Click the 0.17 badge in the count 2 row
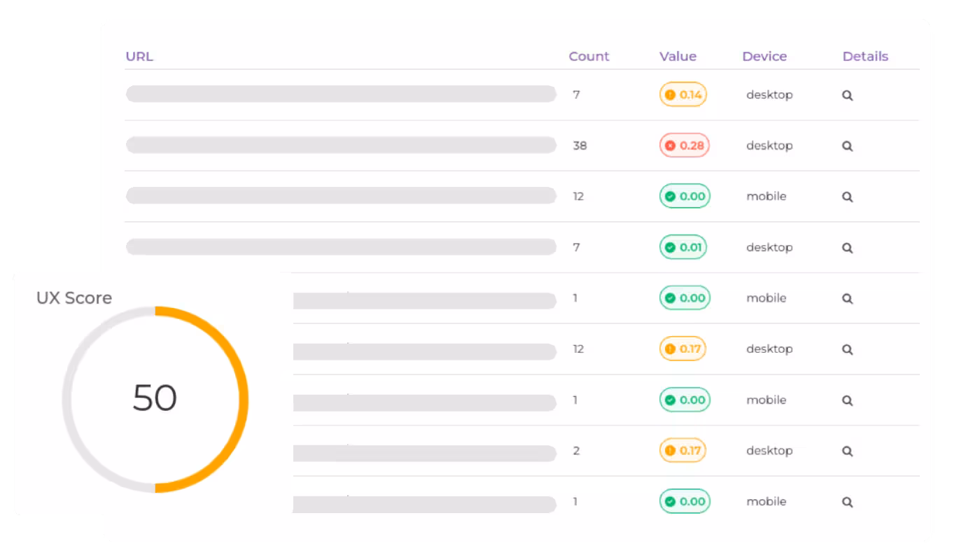Image resolution: width=980 pixels, height=560 pixels. point(683,451)
